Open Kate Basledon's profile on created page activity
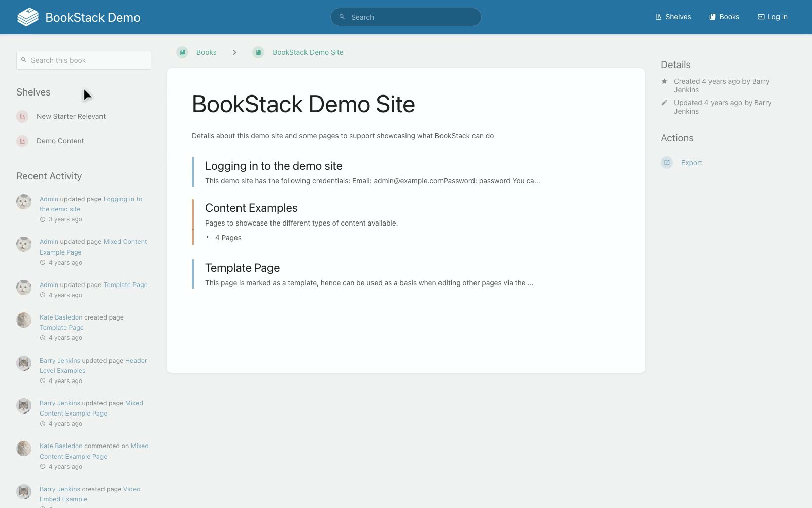The height and width of the screenshot is (508, 812). (x=61, y=317)
